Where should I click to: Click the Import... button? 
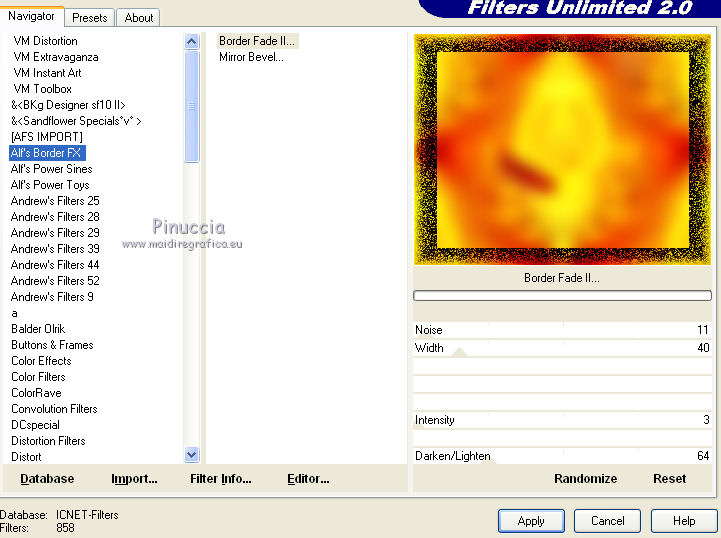point(134,479)
